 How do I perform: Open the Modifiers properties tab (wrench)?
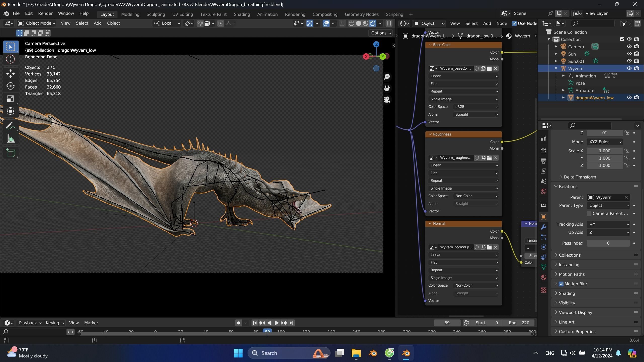click(x=543, y=227)
